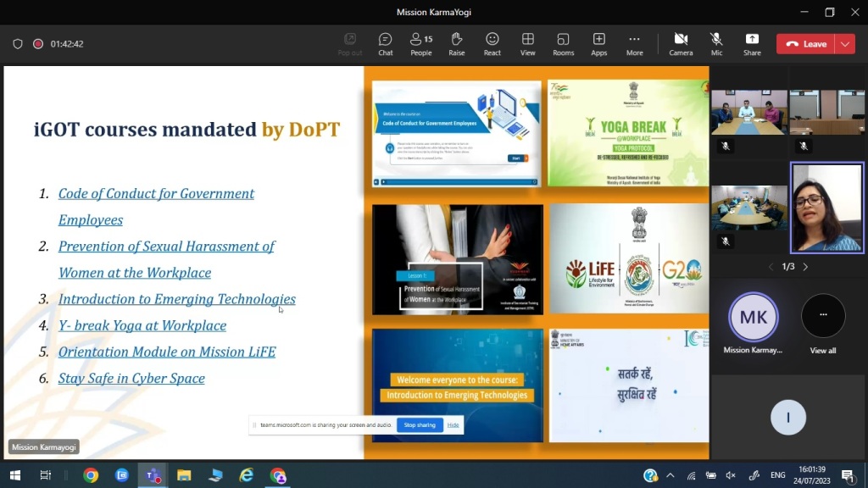Select the MK Mission Karmayogi avatar

[754, 318]
